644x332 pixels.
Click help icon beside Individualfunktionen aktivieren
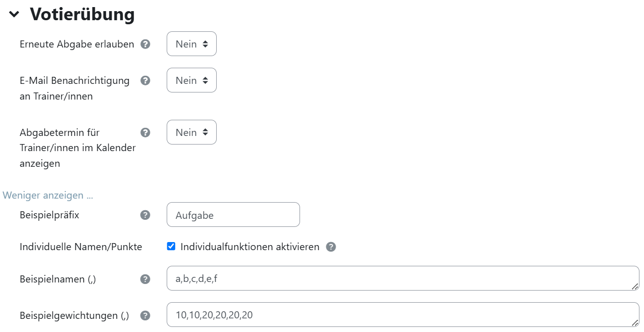pos(331,247)
